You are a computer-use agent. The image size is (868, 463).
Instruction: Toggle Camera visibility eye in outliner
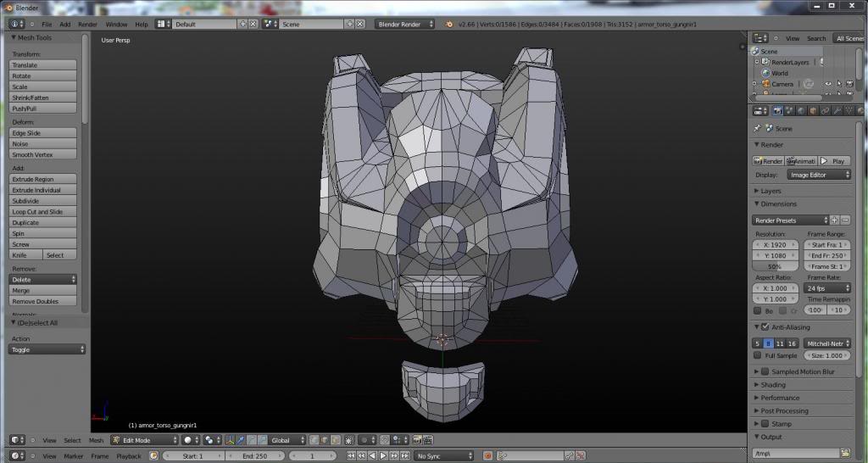[828, 84]
